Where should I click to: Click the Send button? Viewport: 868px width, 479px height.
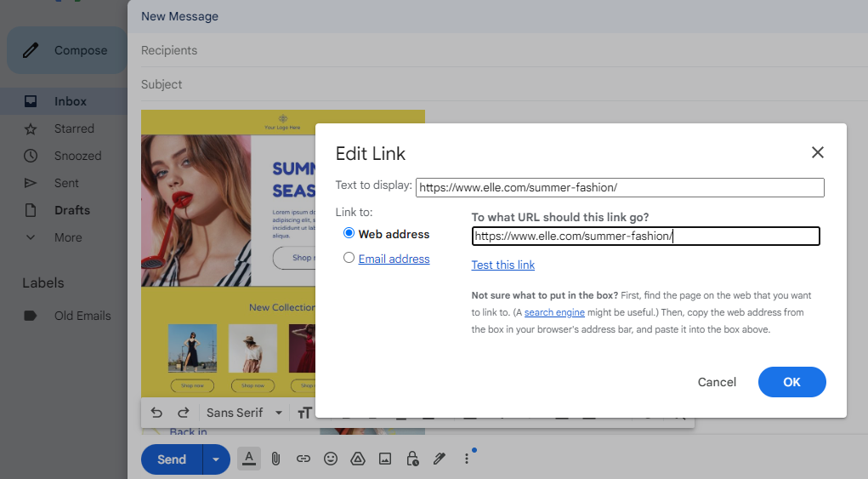point(172,459)
